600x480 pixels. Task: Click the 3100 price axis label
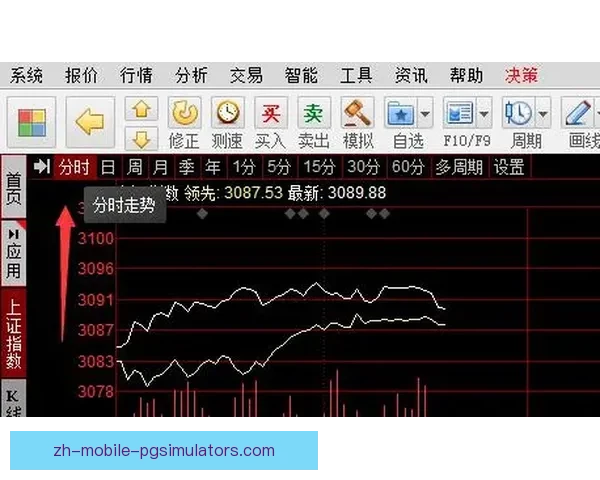pos(96,239)
